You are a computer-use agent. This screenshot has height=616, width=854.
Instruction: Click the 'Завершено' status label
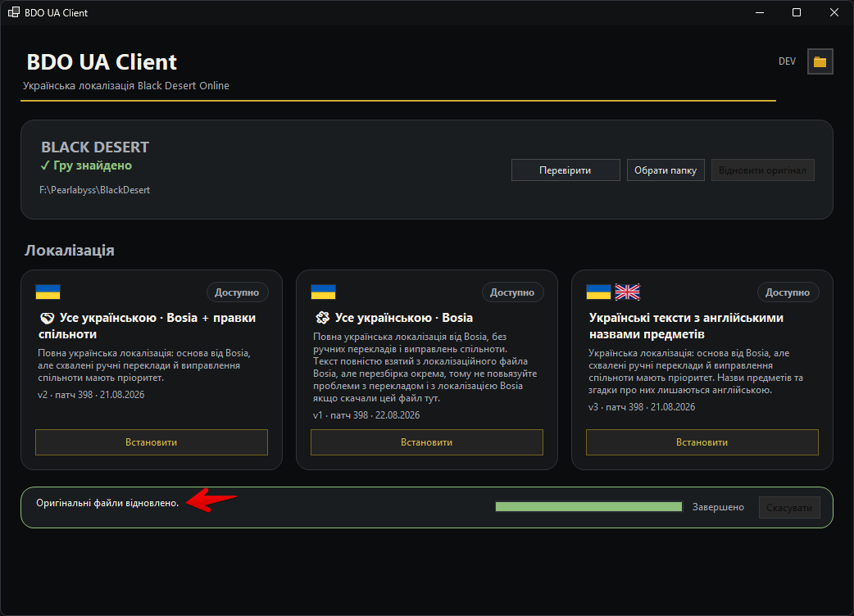[718, 507]
